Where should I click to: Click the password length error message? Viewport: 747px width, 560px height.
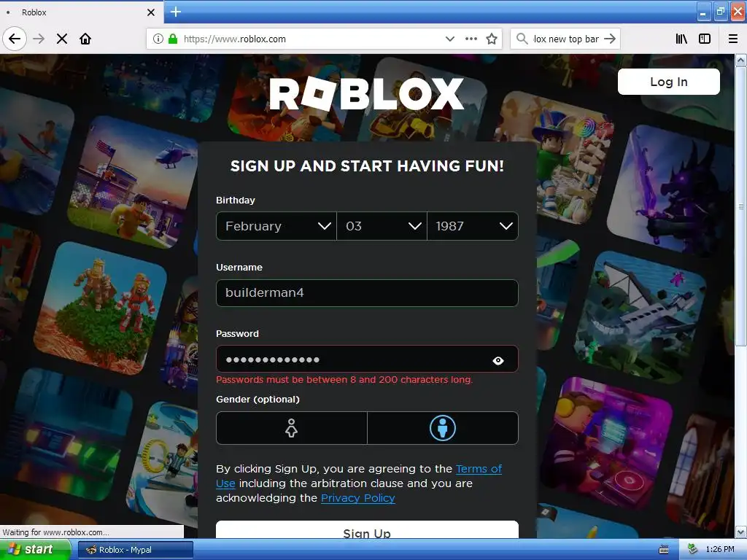[x=344, y=379]
